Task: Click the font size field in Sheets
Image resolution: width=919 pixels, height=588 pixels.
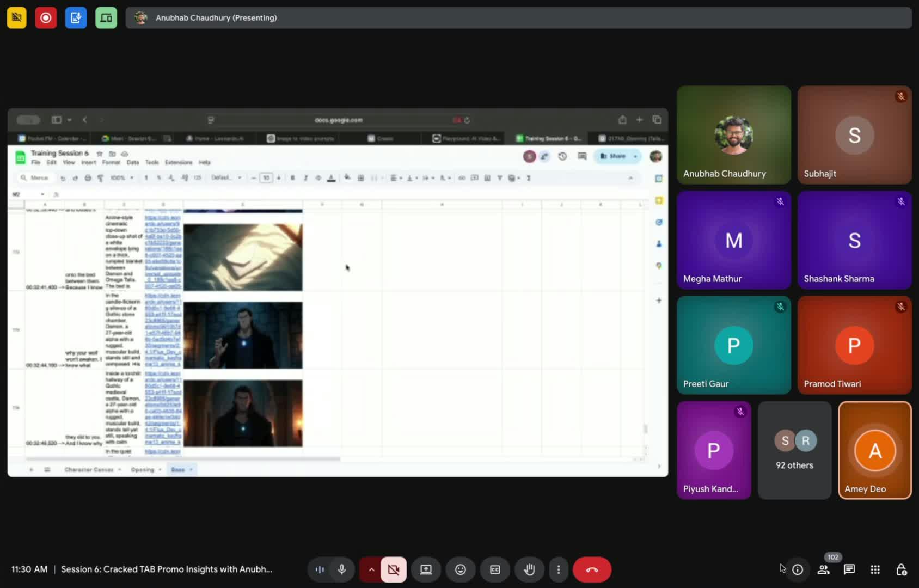Action: [266, 178]
